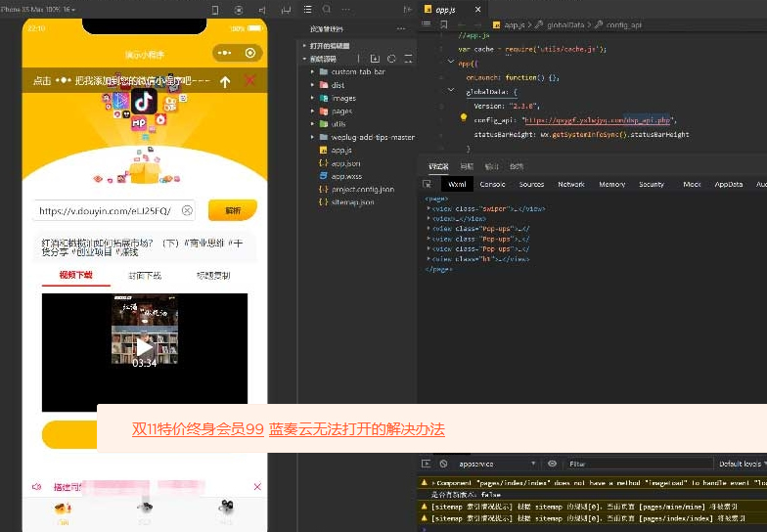Open the config_api URL link in code

point(597,119)
